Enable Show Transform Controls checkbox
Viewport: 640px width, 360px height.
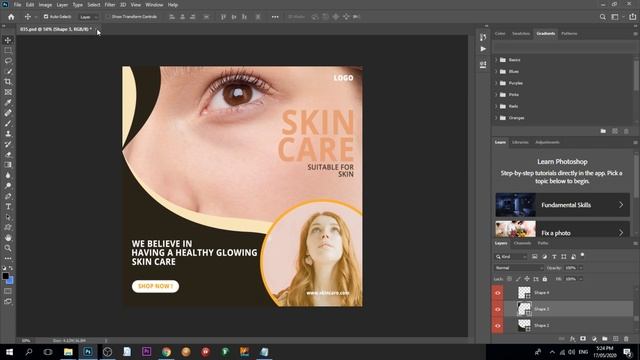[108, 17]
